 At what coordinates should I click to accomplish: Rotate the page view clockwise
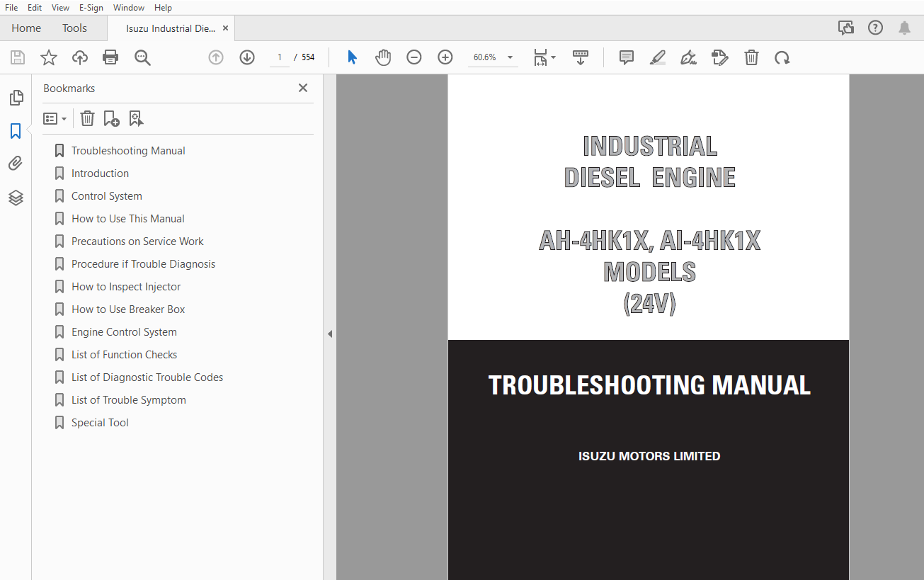tap(782, 57)
